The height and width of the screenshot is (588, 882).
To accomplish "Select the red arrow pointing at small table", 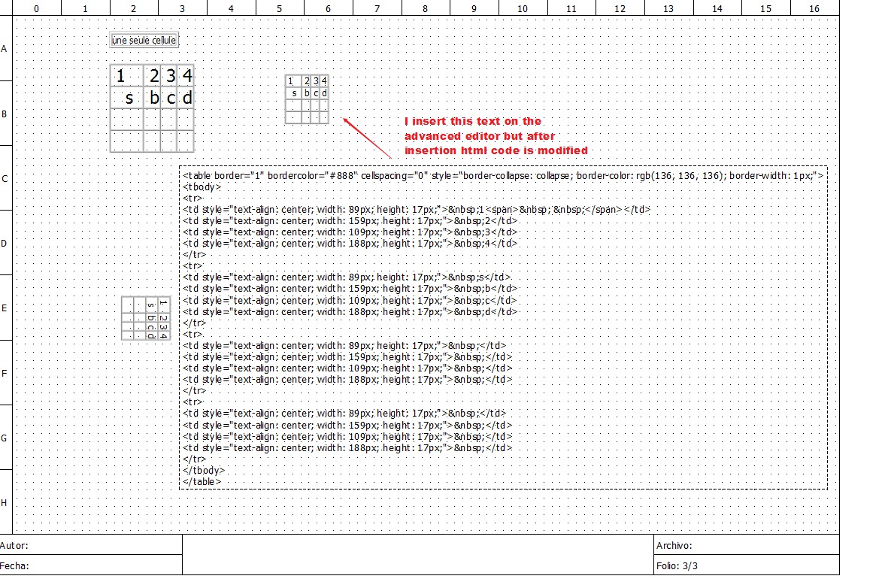I will pos(367,138).
